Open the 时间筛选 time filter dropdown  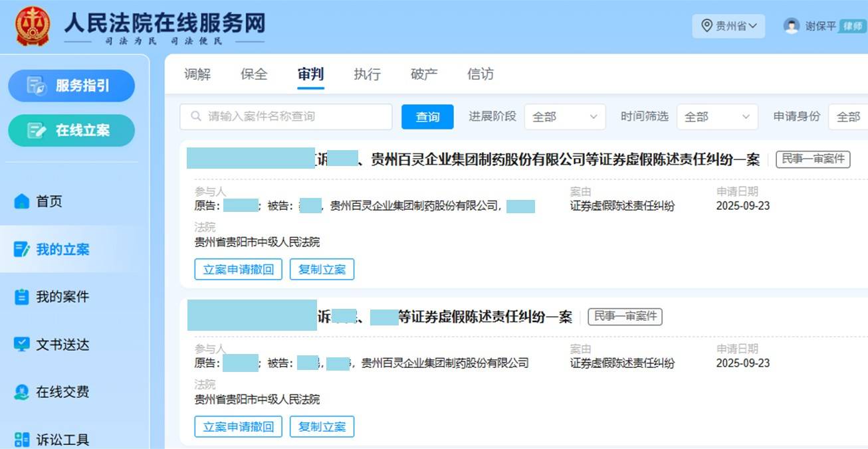tap(718, 116)
